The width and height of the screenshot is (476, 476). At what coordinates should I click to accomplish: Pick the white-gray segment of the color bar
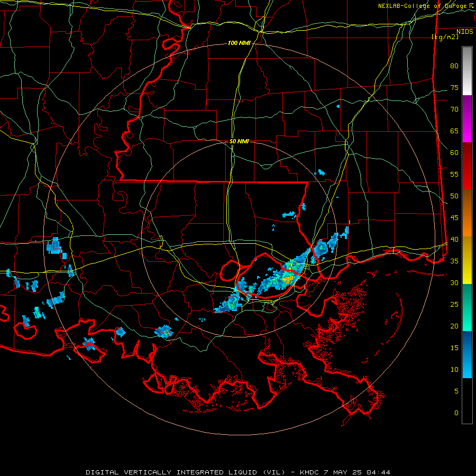pyautogui.click(x=467, y=71)
